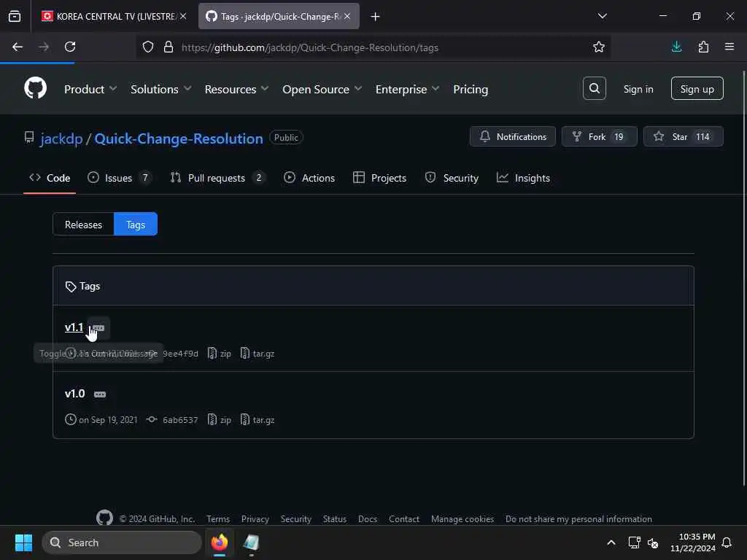This screenshot has height=560, width=747.
Task: Open the v1.1 tag link
Action: [x=74, y=327]
